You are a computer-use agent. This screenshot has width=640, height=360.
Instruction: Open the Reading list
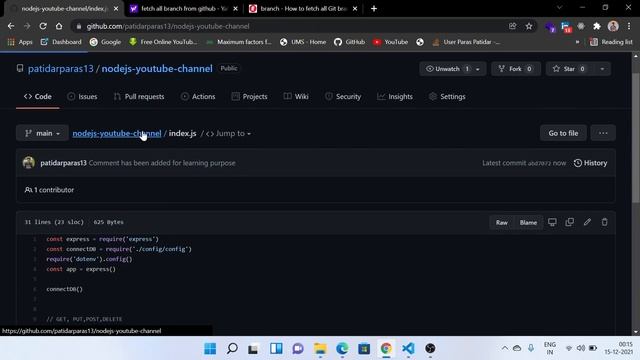click(x=611, y=42)
